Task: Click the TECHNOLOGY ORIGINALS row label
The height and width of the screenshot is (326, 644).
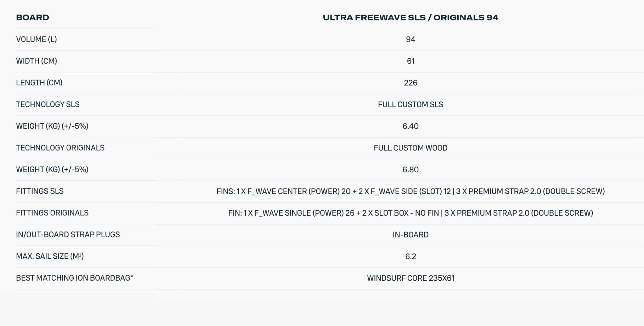Action: [60, 148]
